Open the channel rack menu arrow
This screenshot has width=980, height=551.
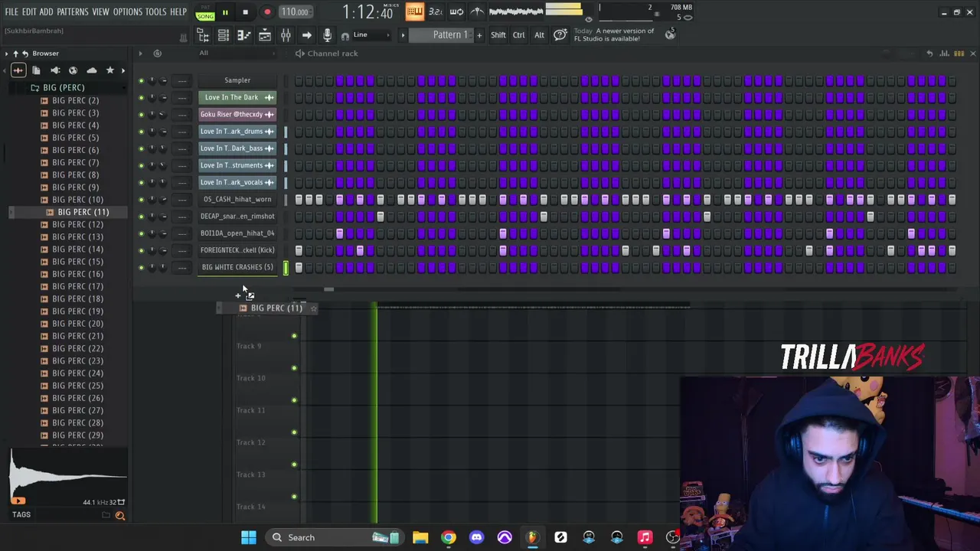tap(140, 54)
